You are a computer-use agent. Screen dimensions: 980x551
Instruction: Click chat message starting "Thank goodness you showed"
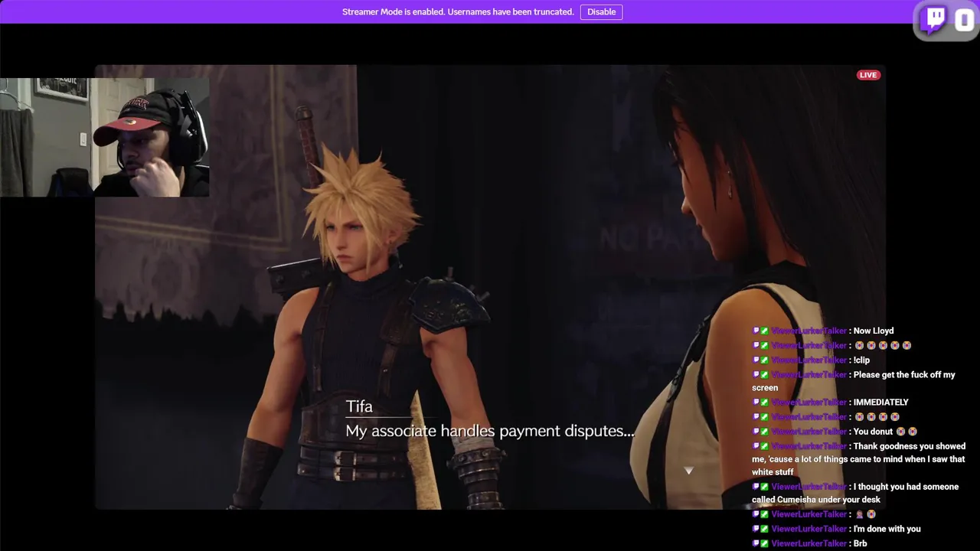[858, 459]
